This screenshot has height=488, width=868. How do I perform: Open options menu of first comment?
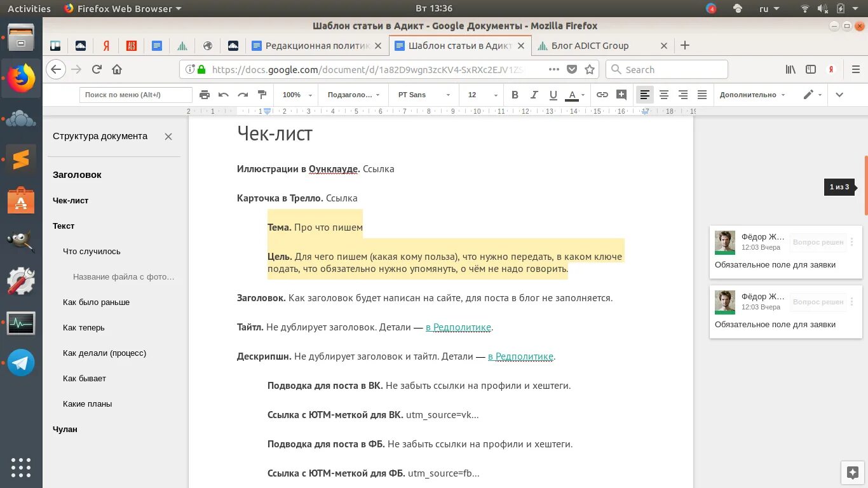coord(851,242)
